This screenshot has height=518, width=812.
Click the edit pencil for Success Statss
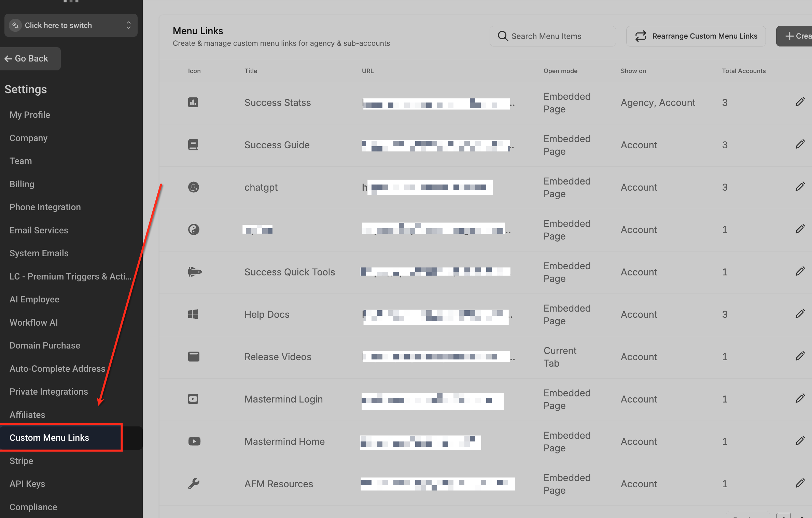point(800,102)
